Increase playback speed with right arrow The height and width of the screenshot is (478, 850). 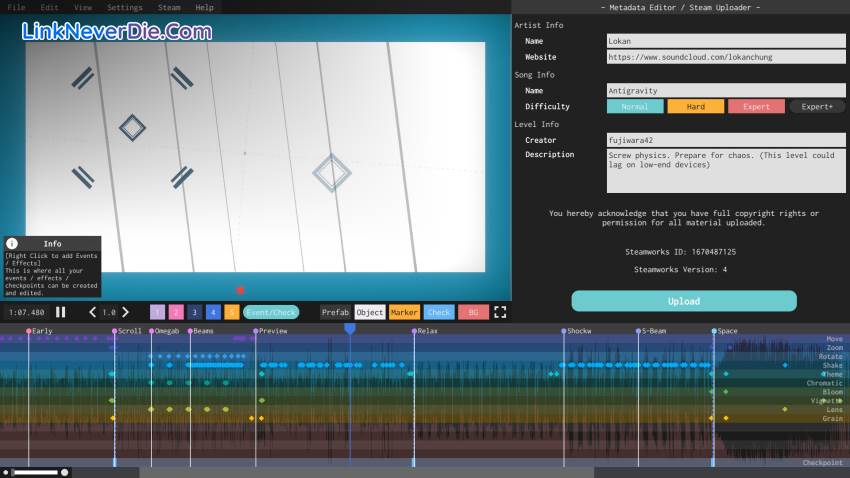(125, 312)
